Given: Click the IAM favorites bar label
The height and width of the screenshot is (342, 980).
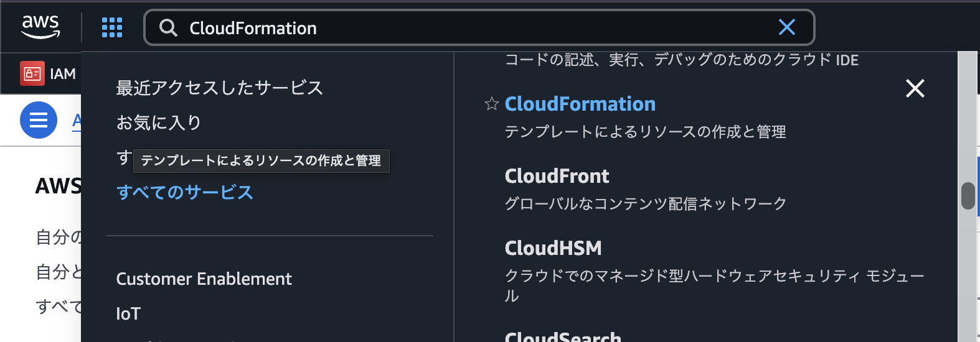Looking at the screenshot, I should point(63,74).
